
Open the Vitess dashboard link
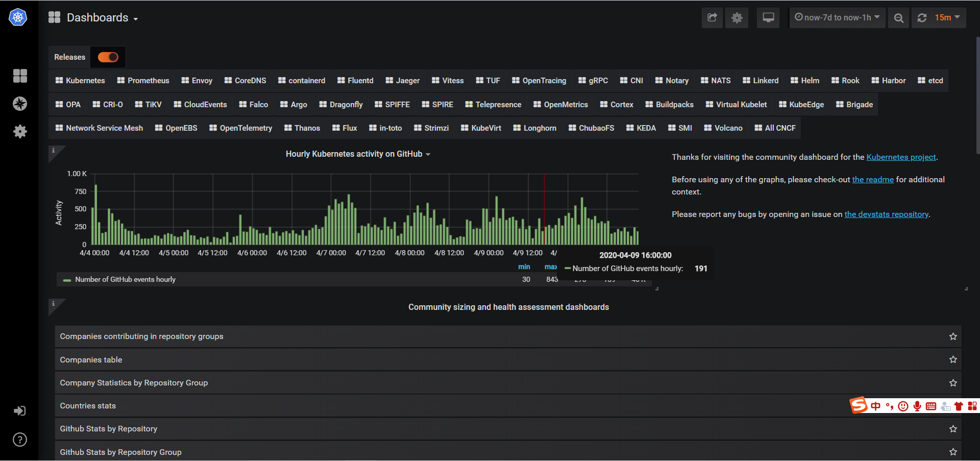448,81
